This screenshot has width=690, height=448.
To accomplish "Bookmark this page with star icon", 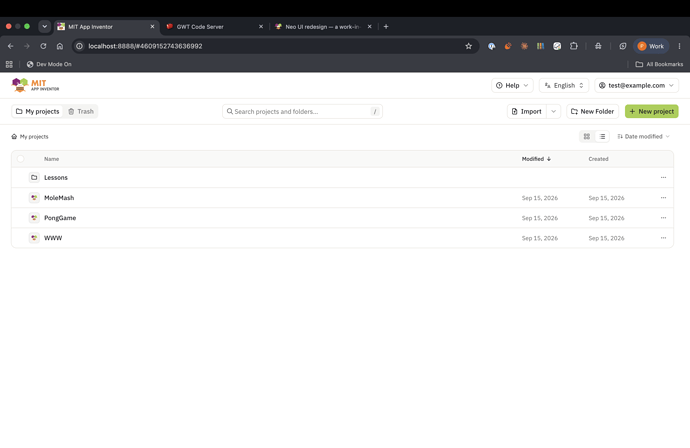I will point(468,46).
